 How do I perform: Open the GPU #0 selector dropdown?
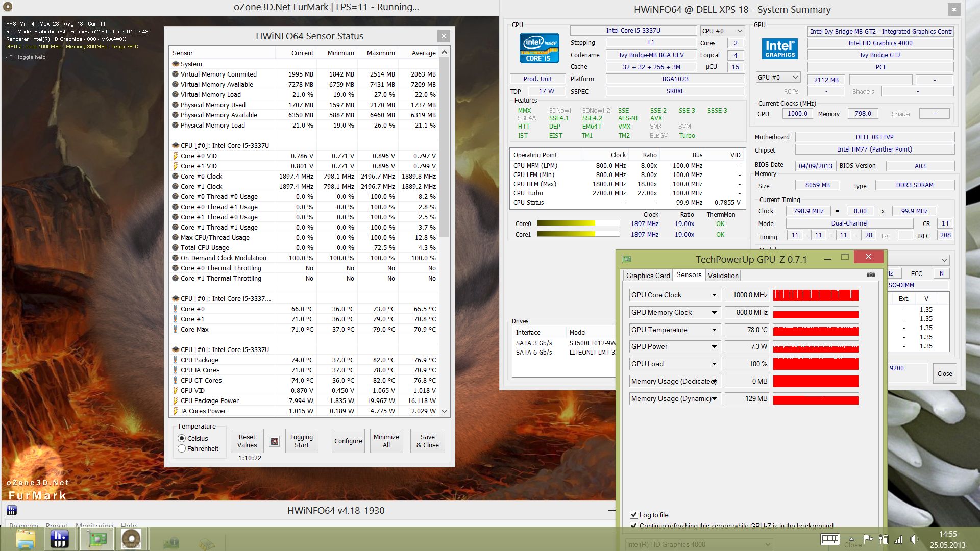778,78
